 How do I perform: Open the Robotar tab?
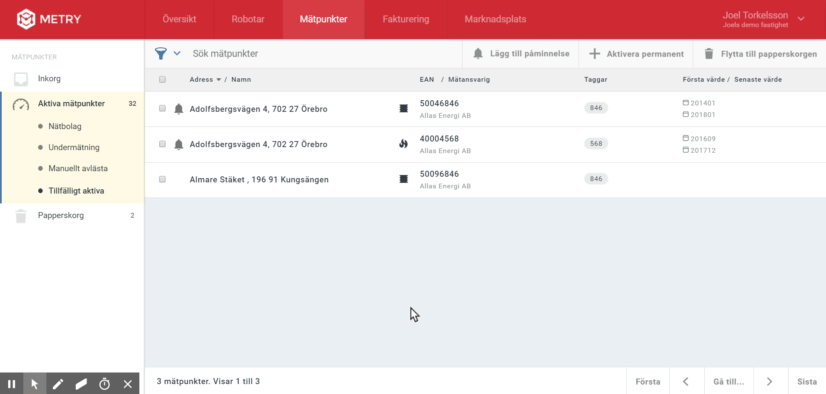[248, 19]
